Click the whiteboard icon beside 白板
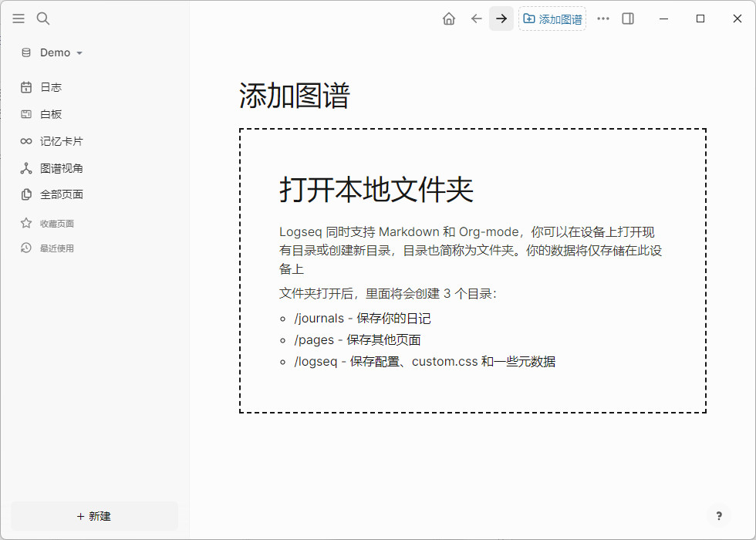 pos(26,114)
